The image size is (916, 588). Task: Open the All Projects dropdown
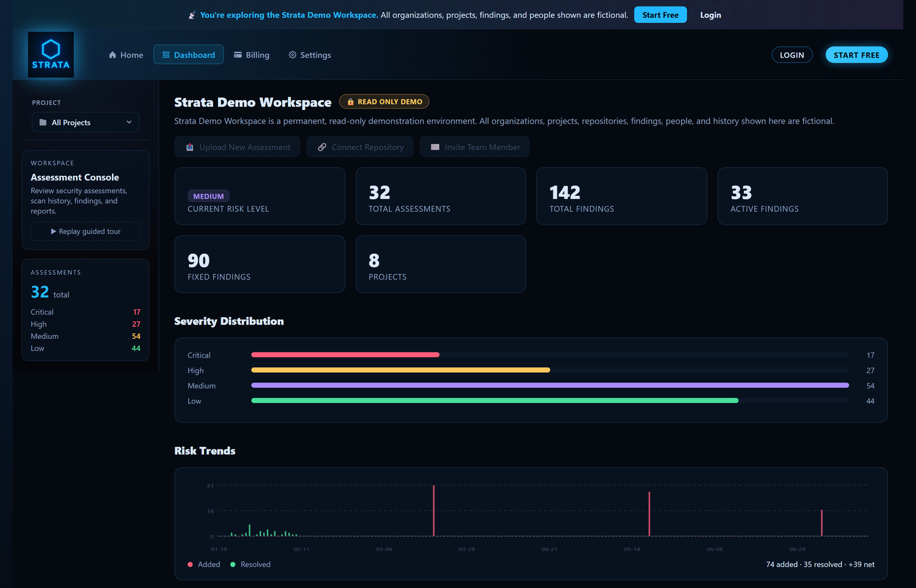pyautogui.click(x=86, y=122)
